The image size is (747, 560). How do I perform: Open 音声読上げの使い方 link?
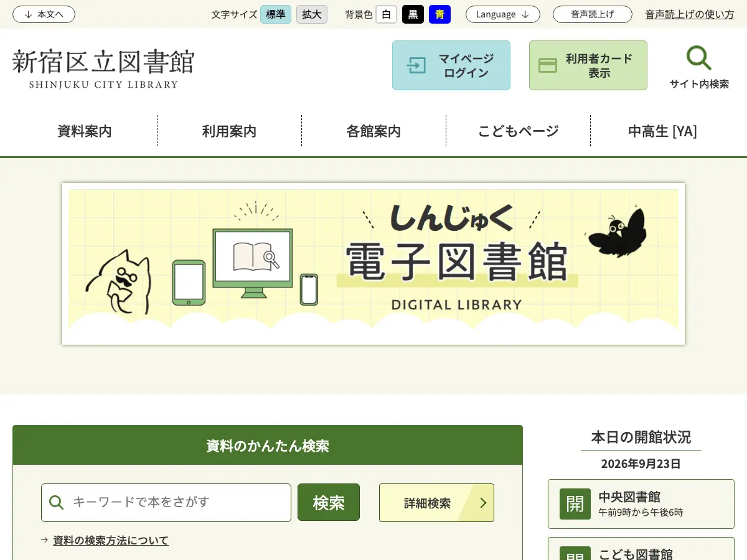(x=690, y=14)
